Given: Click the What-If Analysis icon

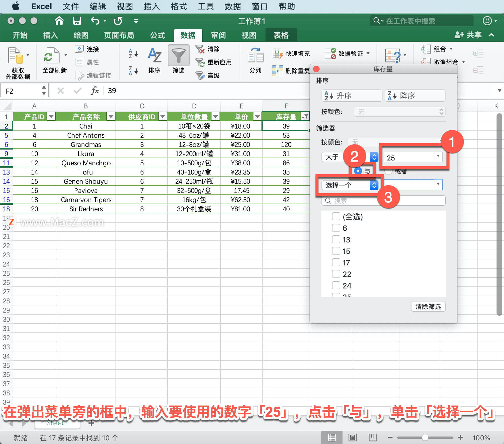Looking at the screenshot, I should [x=393, y=55].
